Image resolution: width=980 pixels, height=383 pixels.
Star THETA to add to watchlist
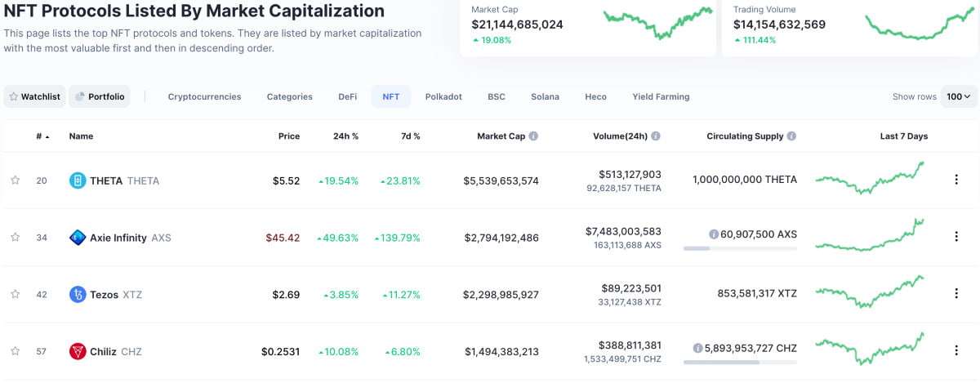coord(15,180)
